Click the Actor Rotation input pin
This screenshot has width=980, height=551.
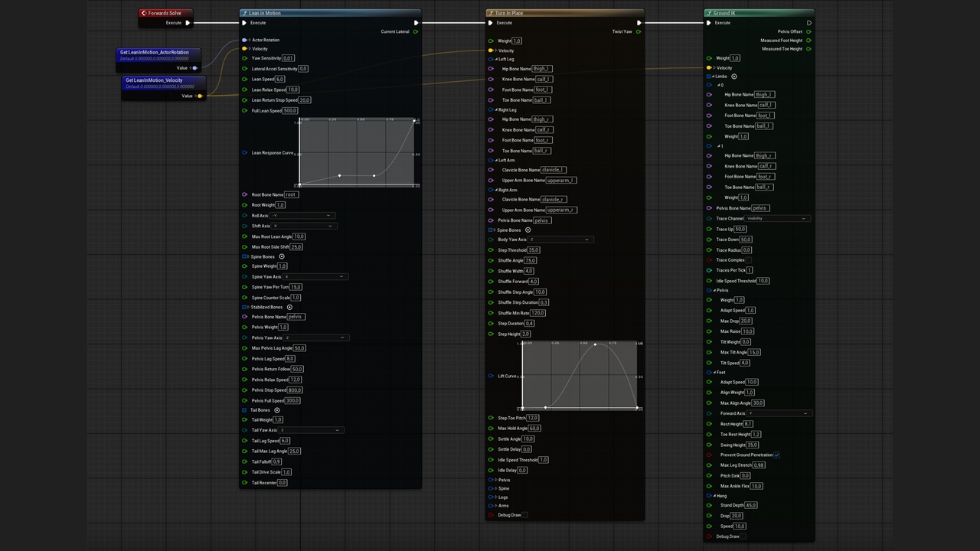click(245, 40)
